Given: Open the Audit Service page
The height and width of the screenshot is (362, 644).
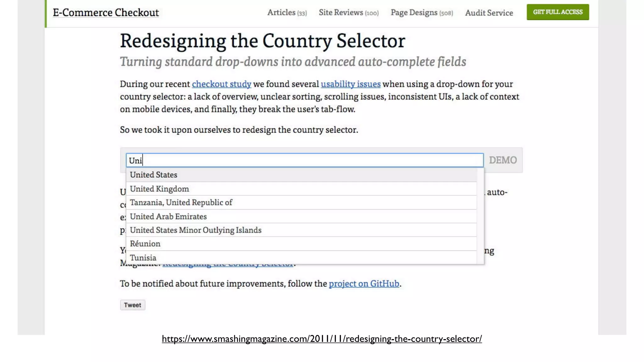Looking at the screenshot, I should click(x=489, y=13).
